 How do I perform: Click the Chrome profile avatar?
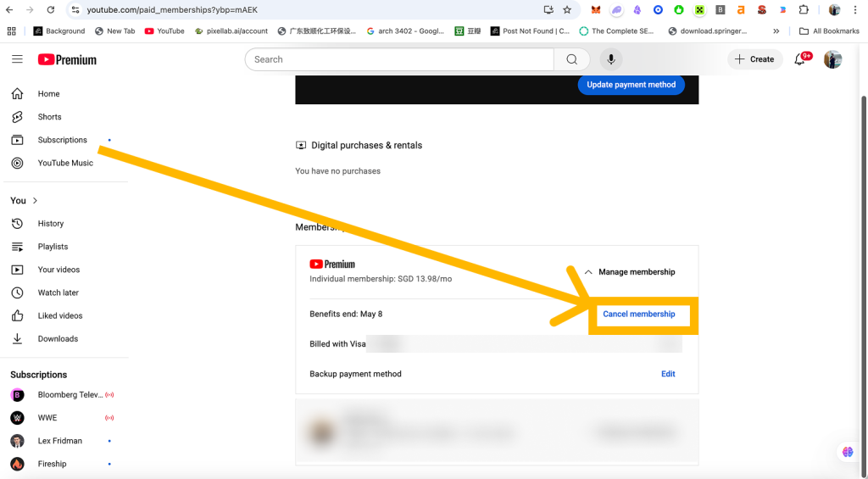pos(834,10)
